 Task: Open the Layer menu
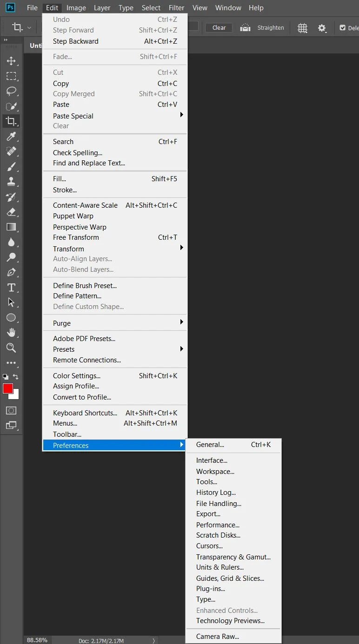[102, 7]
